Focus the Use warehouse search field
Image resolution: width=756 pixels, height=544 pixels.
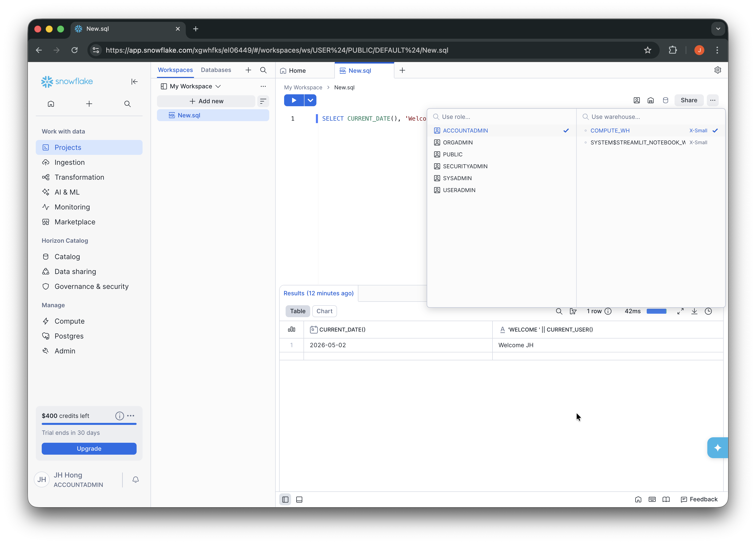click(651, 117)
